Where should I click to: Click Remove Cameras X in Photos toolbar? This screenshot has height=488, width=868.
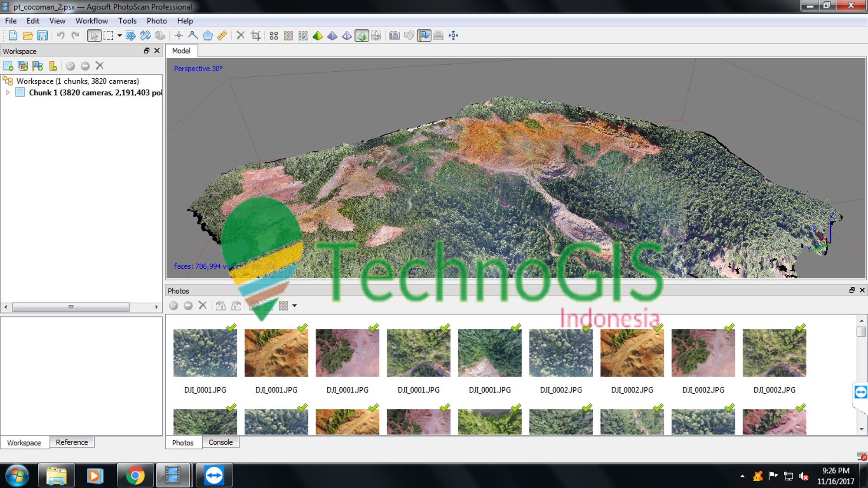point(203,306)
